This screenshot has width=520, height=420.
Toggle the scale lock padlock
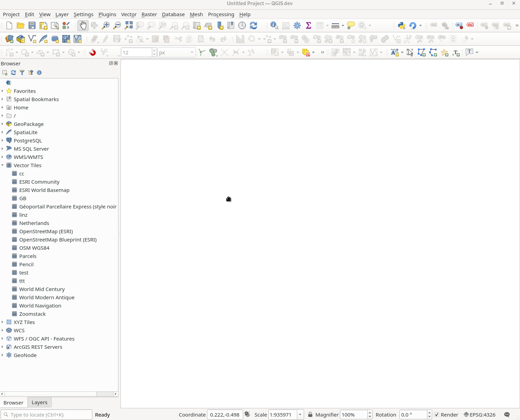pos(310,414)
